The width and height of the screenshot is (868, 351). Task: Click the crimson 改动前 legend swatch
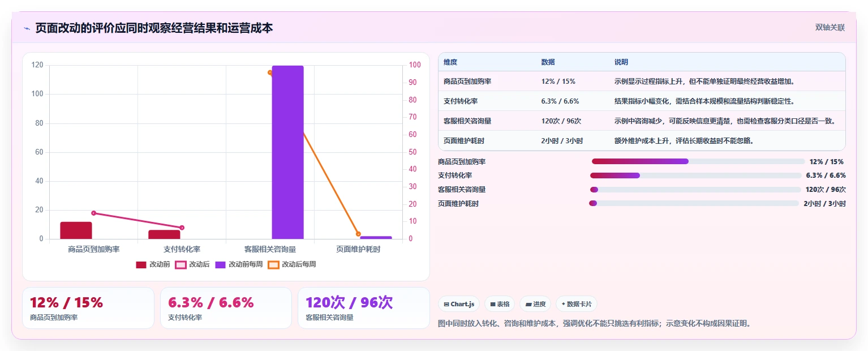(x=141, y=264)
